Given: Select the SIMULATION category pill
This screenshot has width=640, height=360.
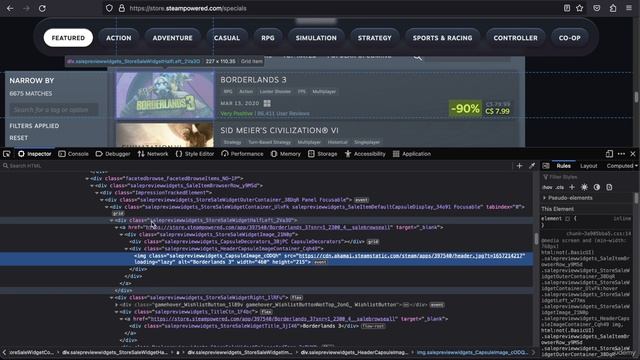Looking at the screenshot, I should pyautogui.click(x=316, y=38).
